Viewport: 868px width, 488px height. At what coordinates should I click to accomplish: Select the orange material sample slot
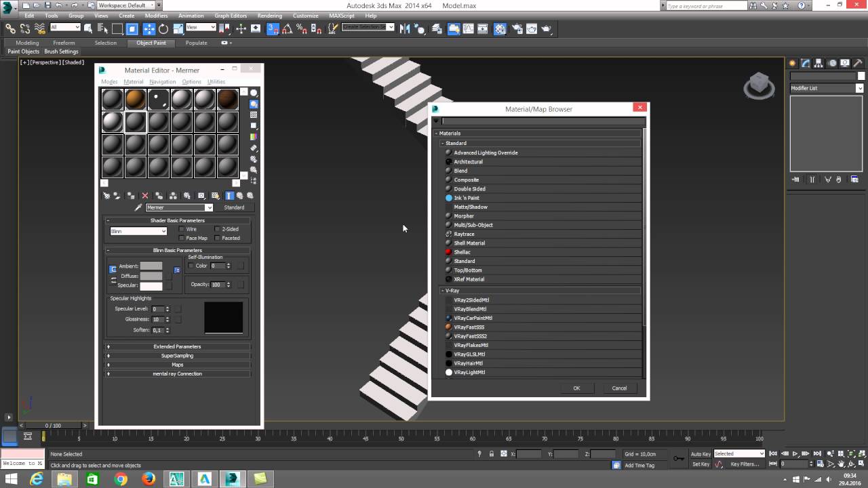pyautogui.click(x=136, y=100)
